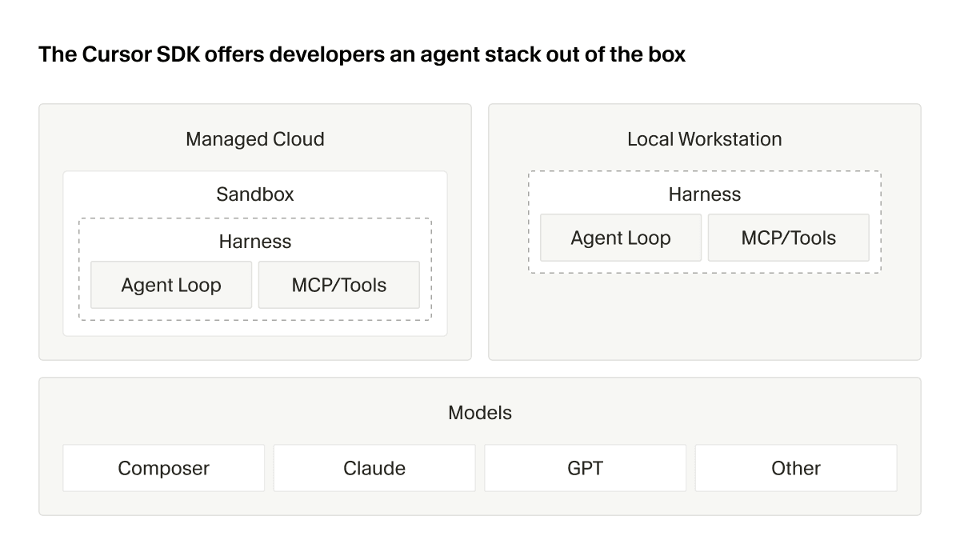Select the Local Workstation panel header
960x560 pixels.
coord(705,139)
